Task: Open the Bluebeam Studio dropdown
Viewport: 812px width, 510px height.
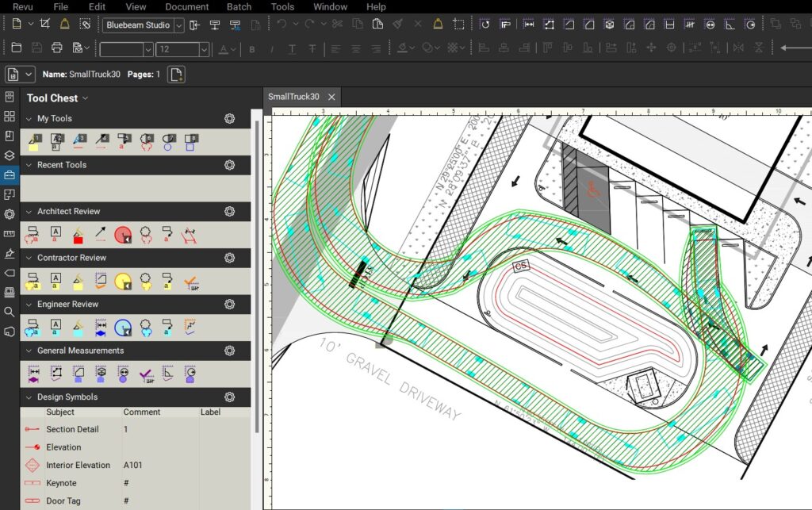Action: pyautogui.click(x=179, y=25)
